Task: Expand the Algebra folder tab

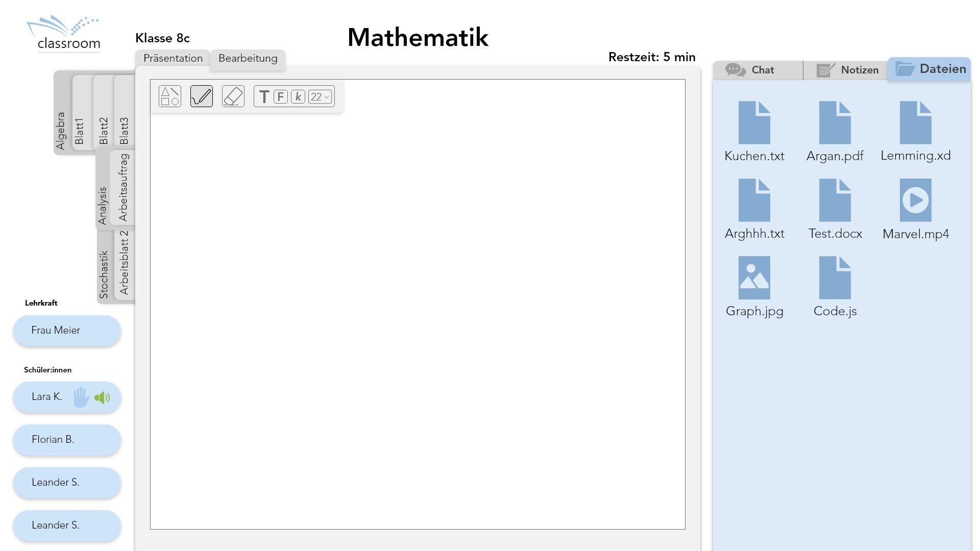Action: (61, 130)
